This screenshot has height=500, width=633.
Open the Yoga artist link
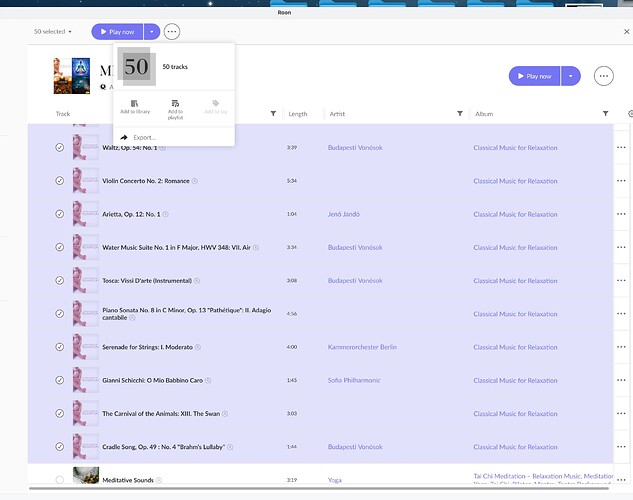335,480
